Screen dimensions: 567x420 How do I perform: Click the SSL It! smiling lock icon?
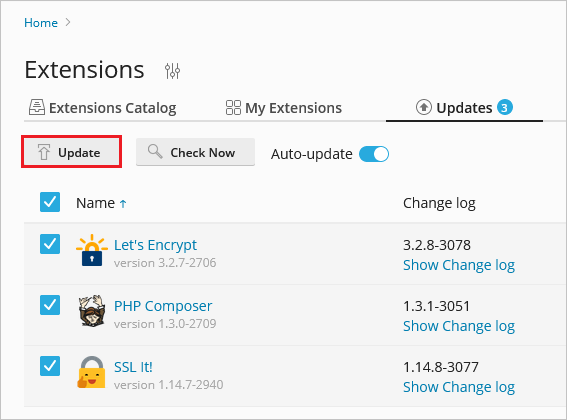pyautogui.click(x=91, y=372)
